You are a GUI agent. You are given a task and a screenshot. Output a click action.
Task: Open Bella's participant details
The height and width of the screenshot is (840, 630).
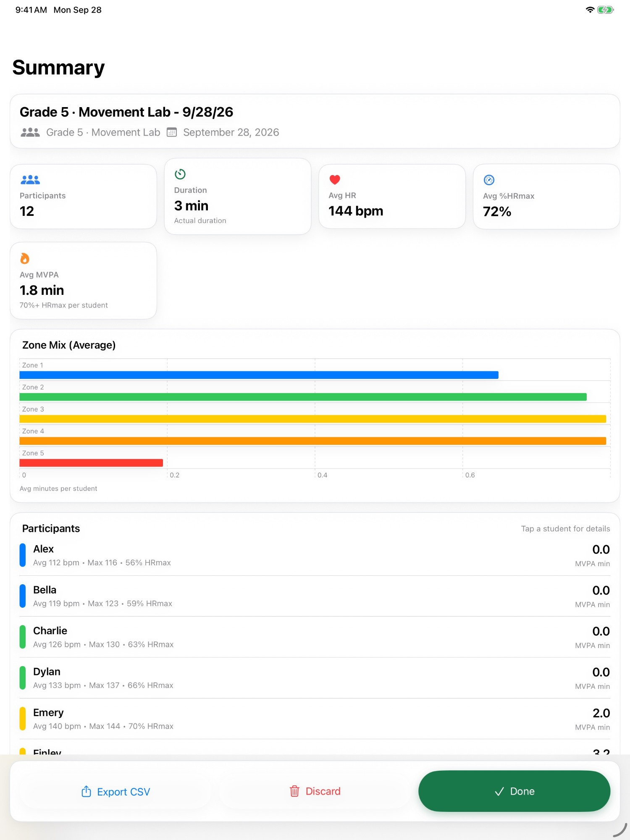[x=315, y=596]
